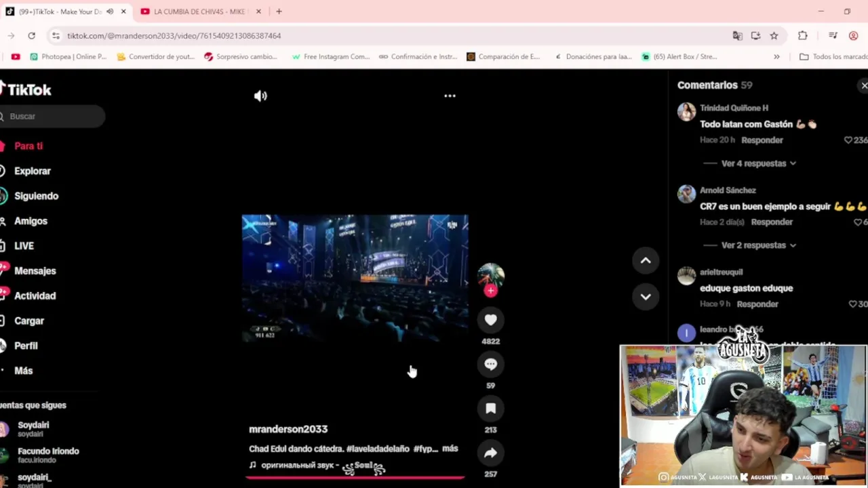Open the Donaciones para laa... bookmark
Viewport: 868px width, 488px height.
click(593, 57)
